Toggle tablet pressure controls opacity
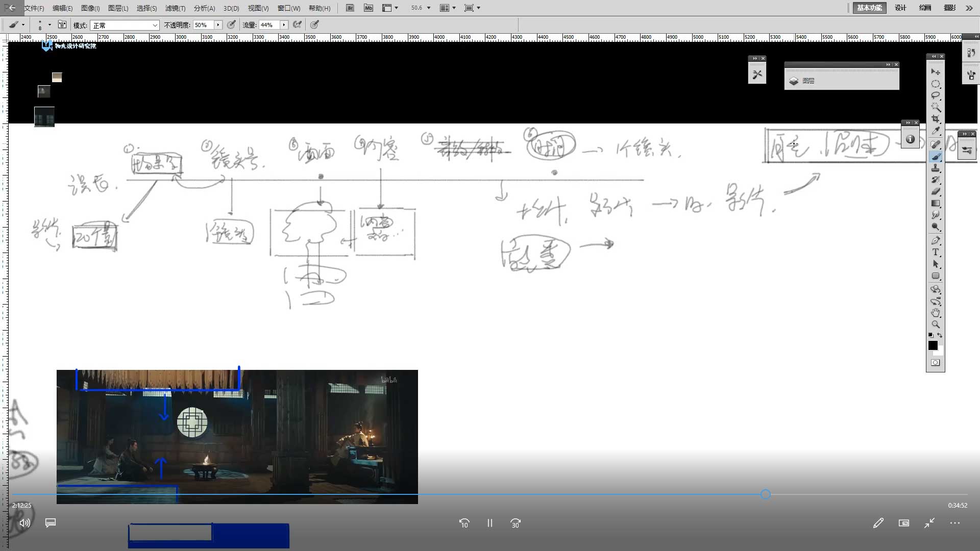The width and height of the screenshot is (980, 551). click(x=231, y=24)
